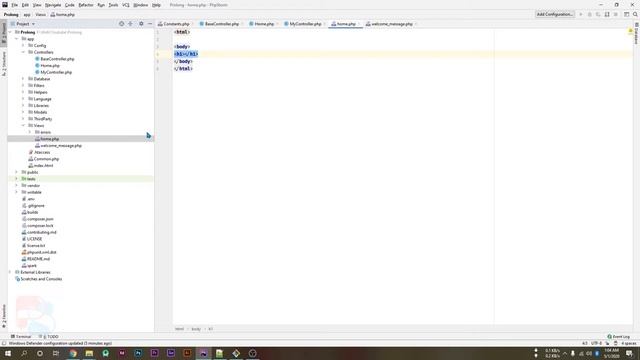The image size is (640, 360).
Task: Open Photoshop from the taskbar
Action: [x=138, y=353]
